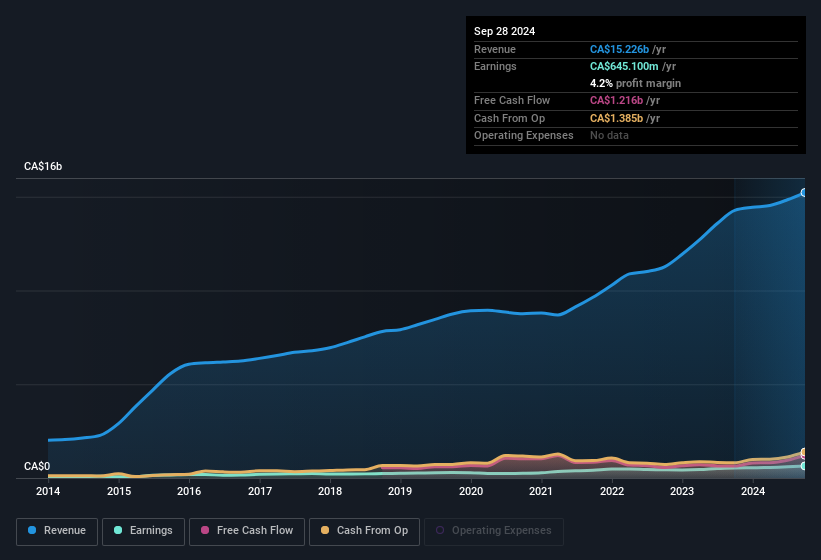
Task: Select the 2018 x-axis label
Action: pyautogui.click(x=330, y=491)
